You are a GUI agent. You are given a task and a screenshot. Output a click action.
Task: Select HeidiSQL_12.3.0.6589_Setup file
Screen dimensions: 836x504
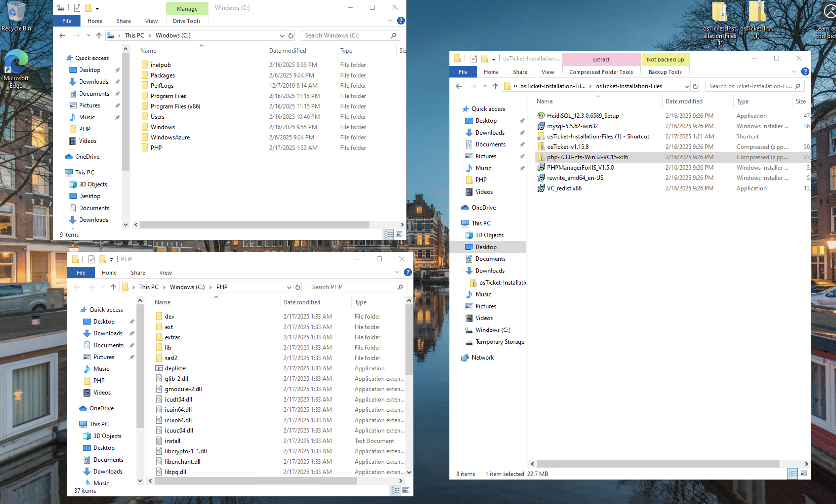tap(583, 116)
